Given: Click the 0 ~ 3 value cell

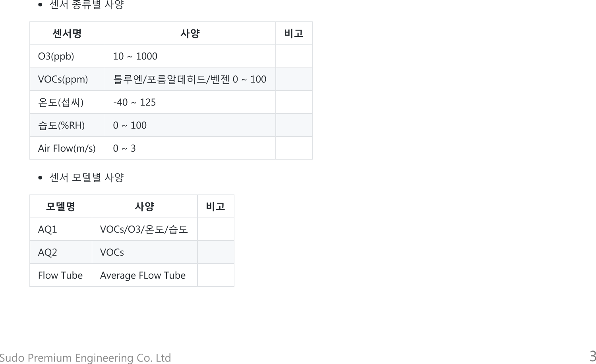Looking at the screenshot, I should coord(124,148).
